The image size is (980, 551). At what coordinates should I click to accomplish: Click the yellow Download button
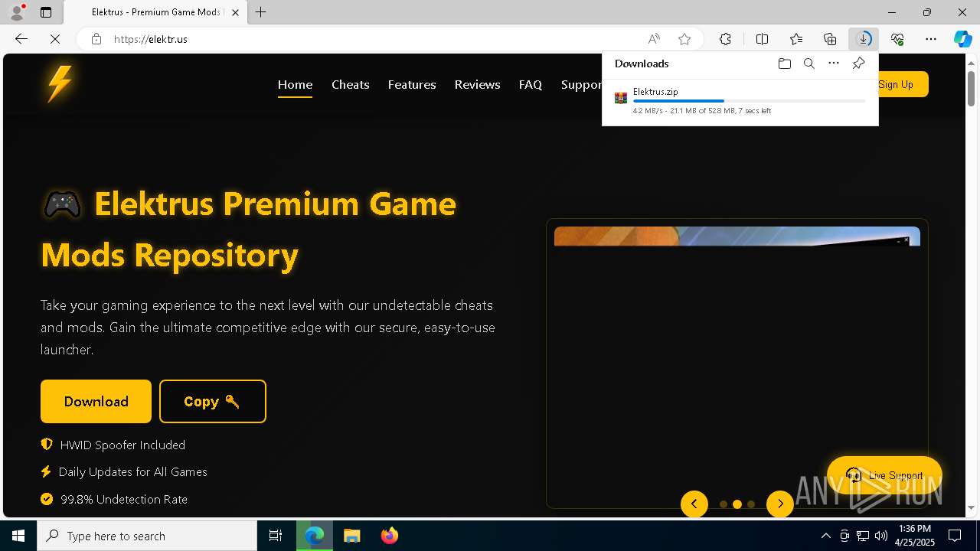[x=96, y=401]
